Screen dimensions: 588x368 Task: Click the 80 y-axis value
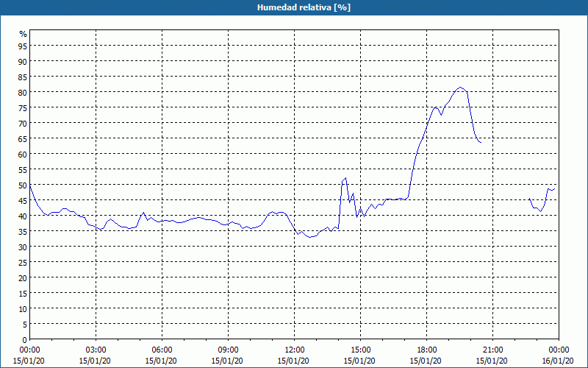pyautogui.click(x=23, y=93)
